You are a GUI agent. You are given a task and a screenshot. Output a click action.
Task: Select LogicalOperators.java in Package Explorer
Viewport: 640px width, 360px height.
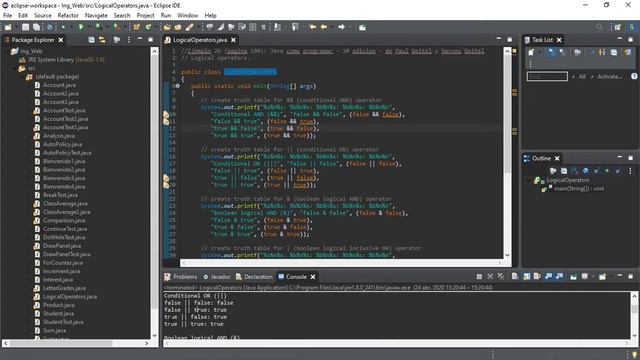coord(70,297)
